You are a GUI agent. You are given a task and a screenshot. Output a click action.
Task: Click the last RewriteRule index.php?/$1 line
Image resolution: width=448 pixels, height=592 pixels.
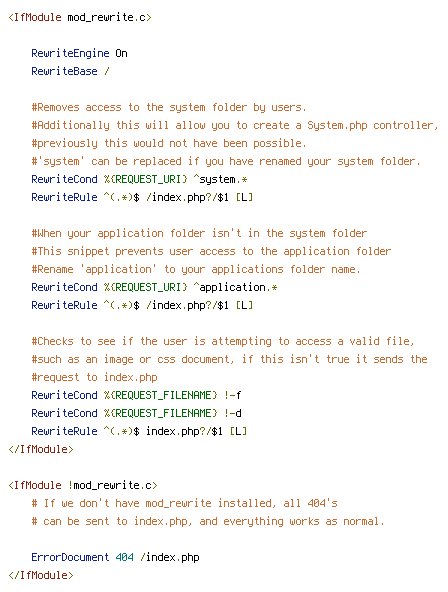click(139, 431)
